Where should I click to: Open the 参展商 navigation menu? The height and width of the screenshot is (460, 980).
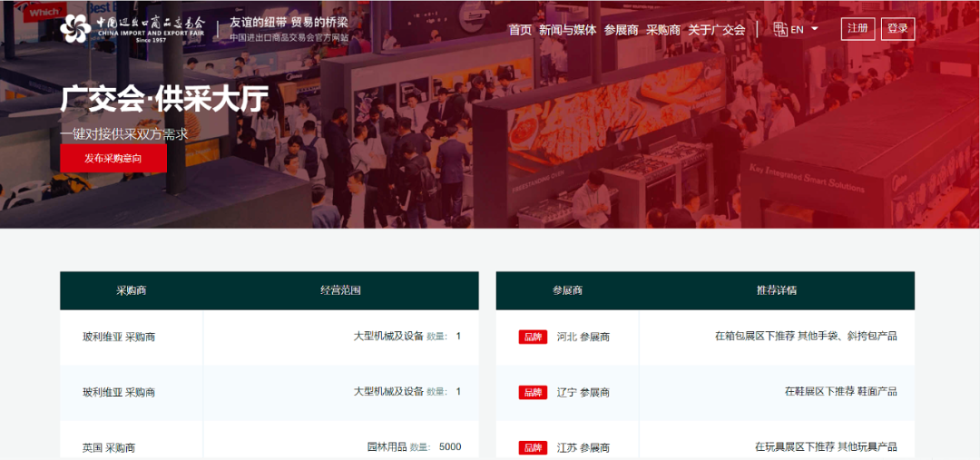[x=621, y=29]
